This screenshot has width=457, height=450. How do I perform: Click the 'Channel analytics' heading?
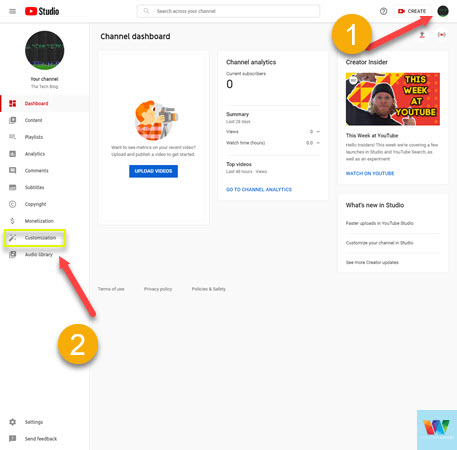[x=251, y=62]
